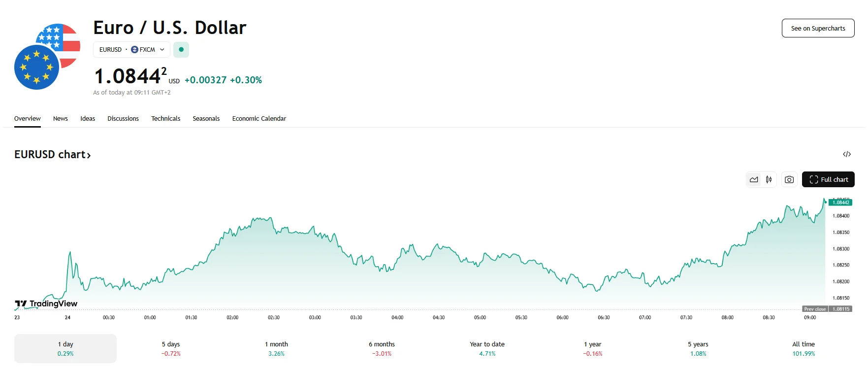Screen dimensions: 868x372
Task: Click the embed code icon
Action: tap(847, 154)
